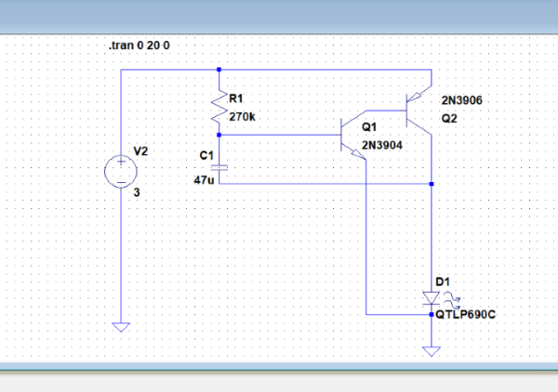Click the ground symbol below V2

121,327
